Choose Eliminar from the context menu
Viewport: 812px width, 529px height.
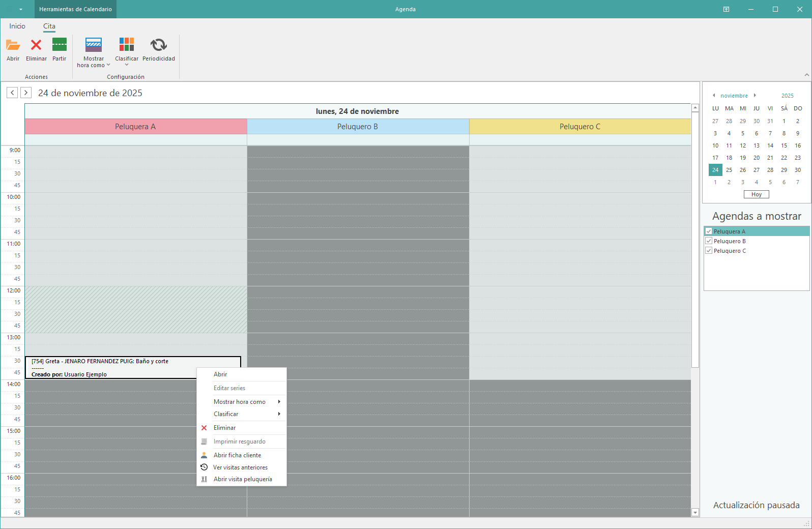click(x=224, y=428)
